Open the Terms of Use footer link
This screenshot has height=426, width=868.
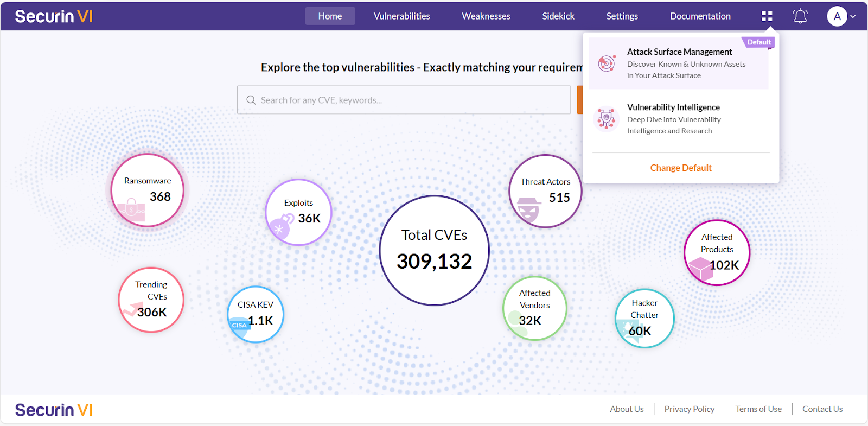758,409
